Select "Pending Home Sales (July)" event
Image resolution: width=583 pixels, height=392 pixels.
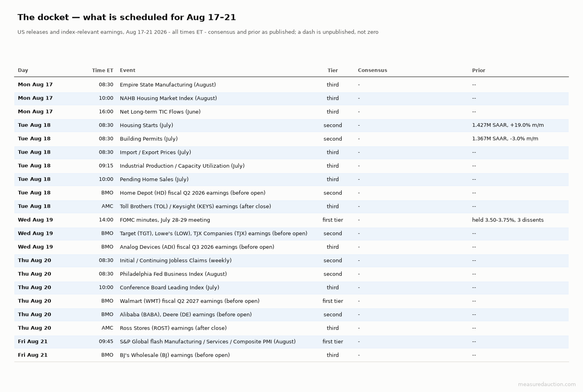[154, 180]
